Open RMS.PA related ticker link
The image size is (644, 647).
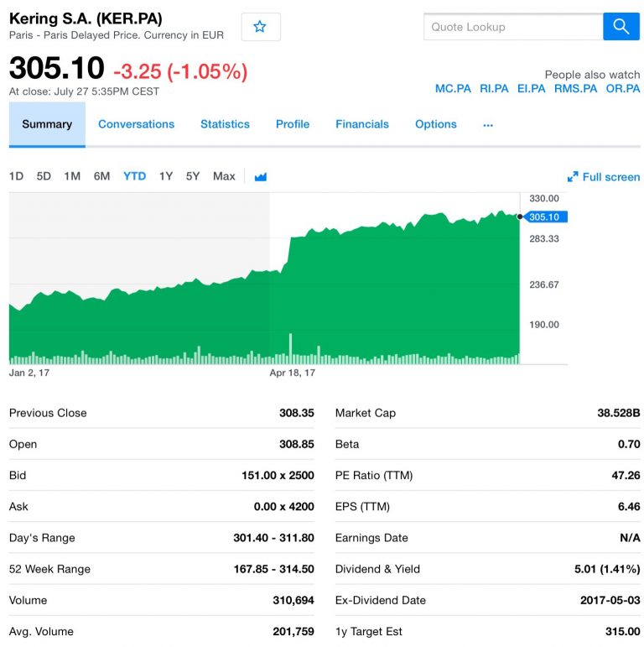pos(575,89)
